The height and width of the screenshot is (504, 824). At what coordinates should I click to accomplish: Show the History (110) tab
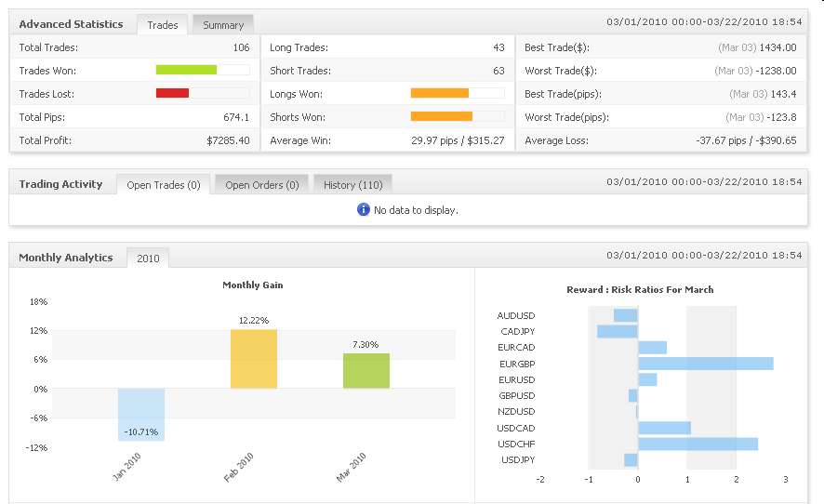click(352, 185)
